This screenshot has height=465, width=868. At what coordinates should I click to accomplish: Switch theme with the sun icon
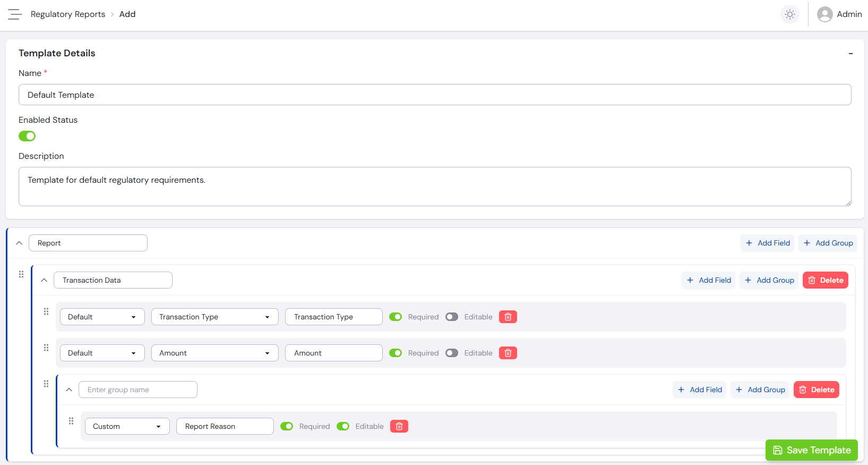pyautogui.click(x=790, y=14)
